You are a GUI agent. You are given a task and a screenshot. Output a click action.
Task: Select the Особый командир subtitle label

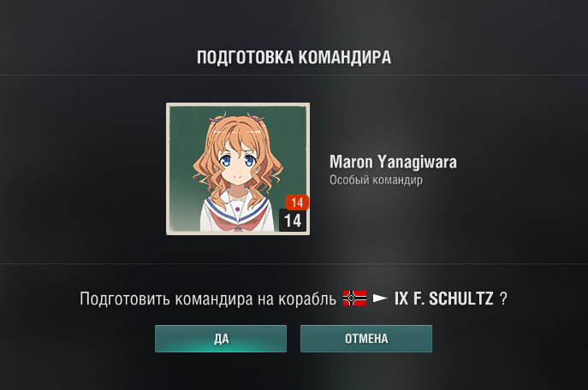[x=376, y=180]
